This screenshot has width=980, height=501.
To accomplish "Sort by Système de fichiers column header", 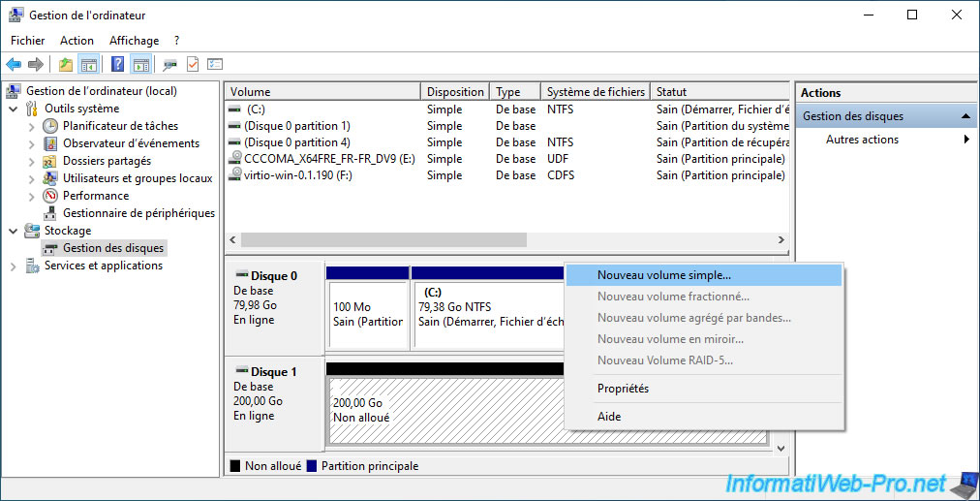I will (596, 92).
